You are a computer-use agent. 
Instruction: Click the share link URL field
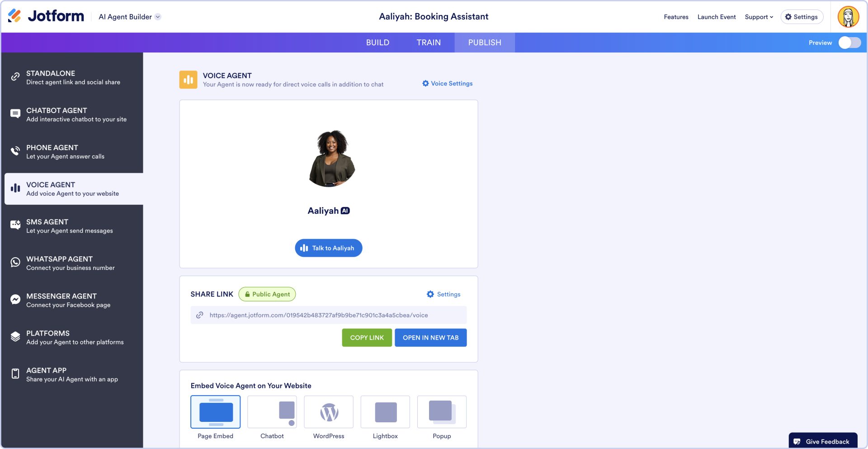pyautogui.click(x=329, y=315)
